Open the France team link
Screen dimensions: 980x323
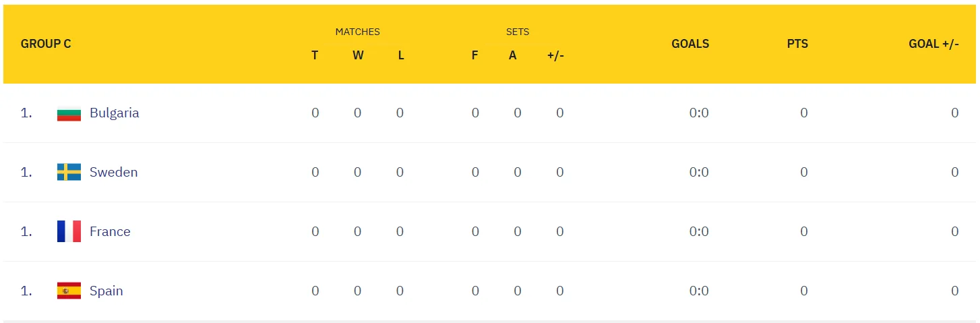tap(110, 232)
